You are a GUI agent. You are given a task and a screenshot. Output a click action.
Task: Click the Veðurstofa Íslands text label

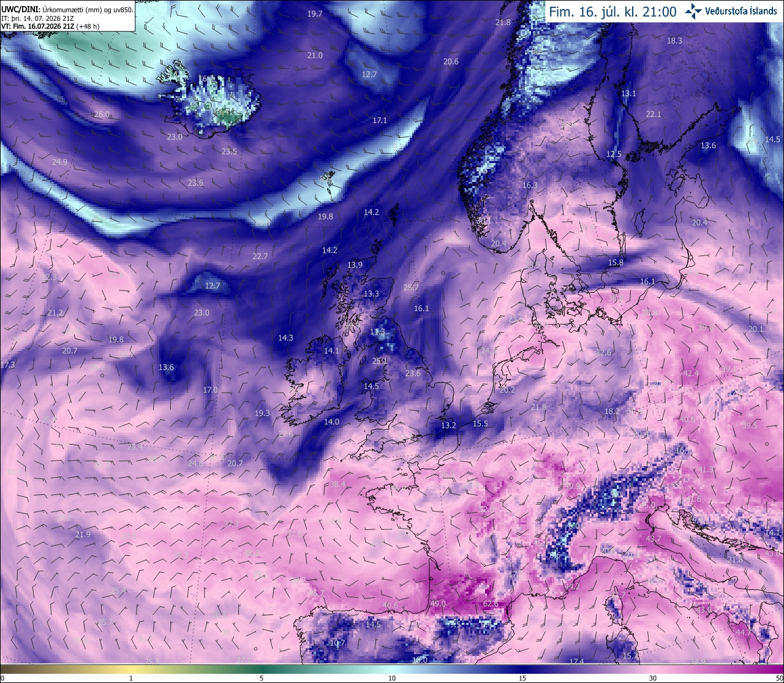pos(741,11)
